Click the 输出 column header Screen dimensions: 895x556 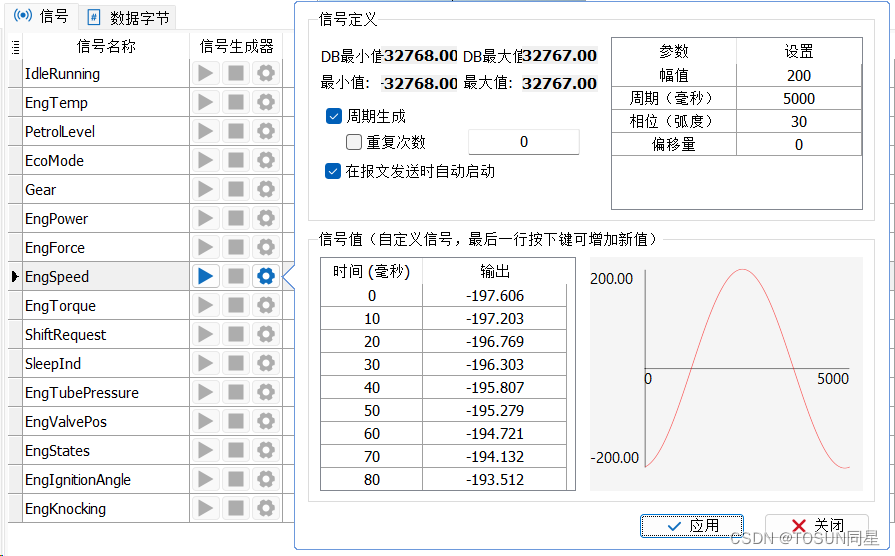coord(494,271)
